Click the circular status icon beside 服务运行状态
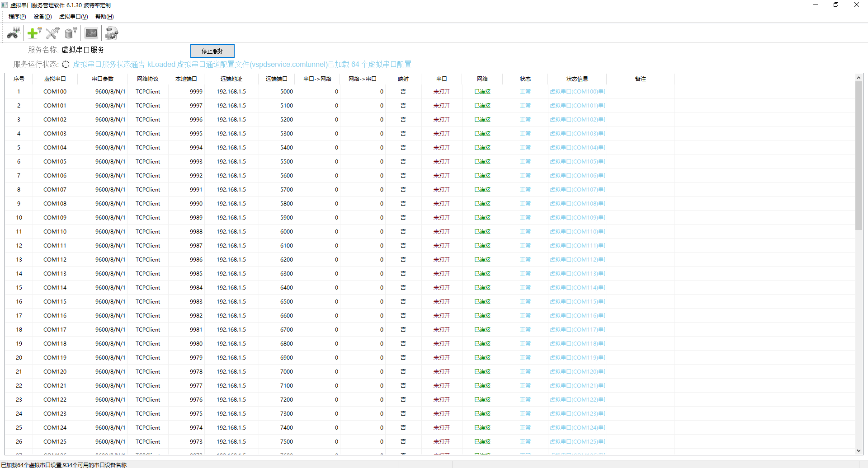The width and height of the screenshot is (868, 468). point(66,65)
